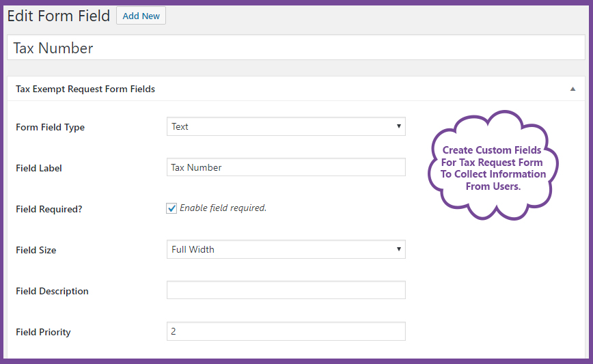The image size is (593, 364).
Task: Click the Tax Exempt Request Form Fields heading
Action: pyautogui.click(x=85, y=89)
